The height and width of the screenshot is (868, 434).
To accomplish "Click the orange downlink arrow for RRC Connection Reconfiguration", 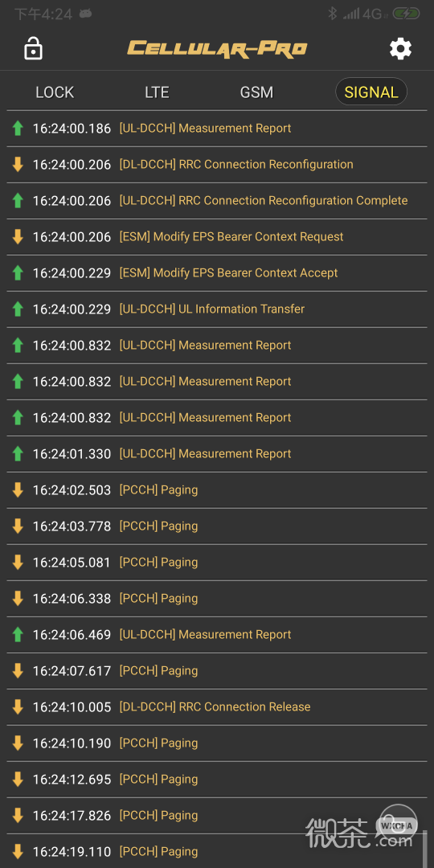I will tap(18, 165).
